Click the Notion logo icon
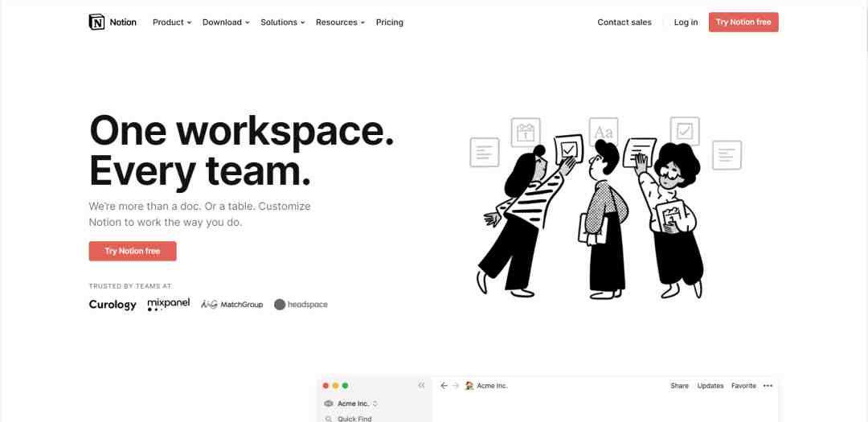This screenshot has width=868, height=422. [96, 23]
